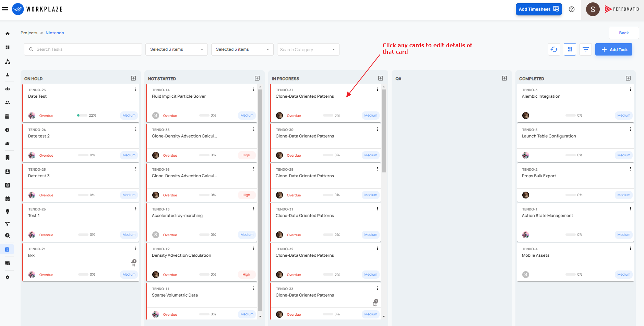Open three-dot menu on TENDO-23 card
This screenshot has width=644, height=326.
pos(136,89)
